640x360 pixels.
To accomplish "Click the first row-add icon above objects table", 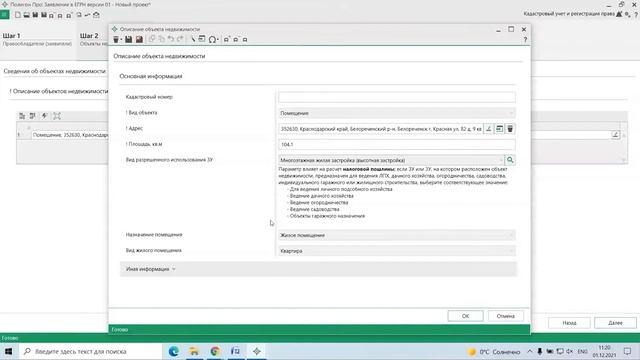I will click(x=22, y=116).
